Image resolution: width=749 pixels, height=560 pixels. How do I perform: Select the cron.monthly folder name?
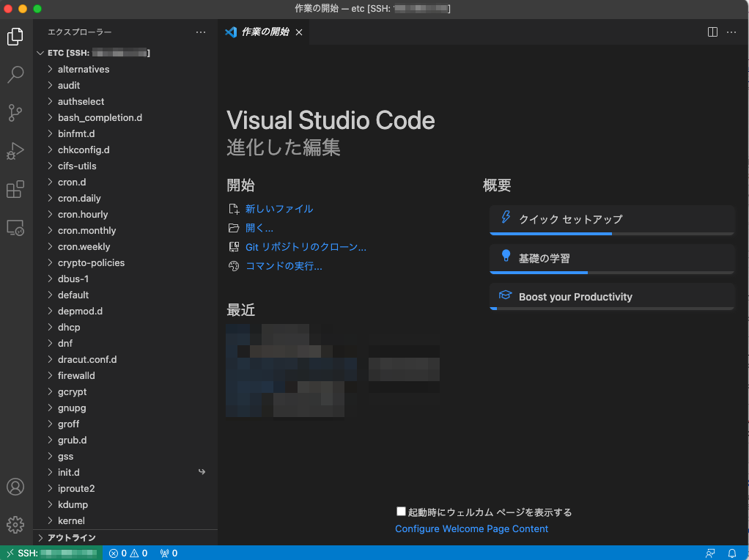87,231
